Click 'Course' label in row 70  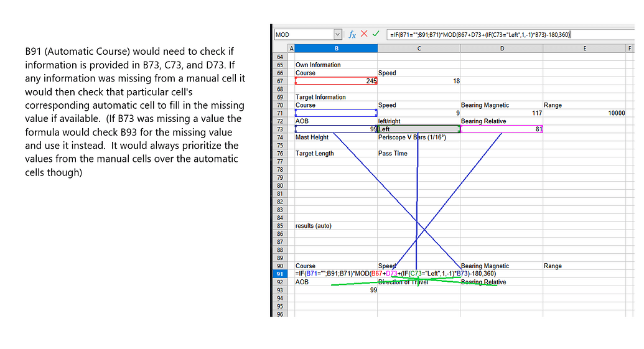click(x=305, y=105)
